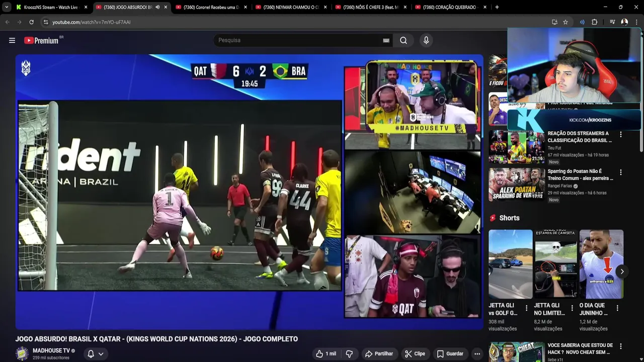Open Chrome profile avatar
Image resolution: width=644 pixels, height=362 pixels.
tap(624, 22)
